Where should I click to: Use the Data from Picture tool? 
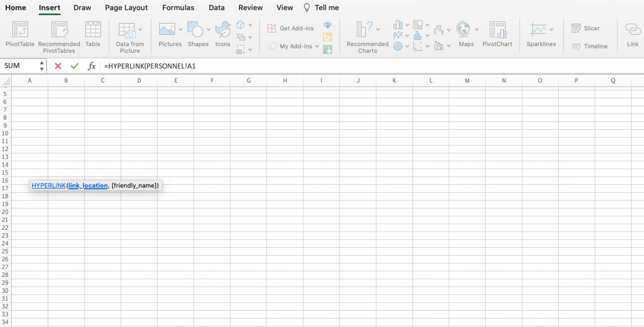(x=130, y=35)
